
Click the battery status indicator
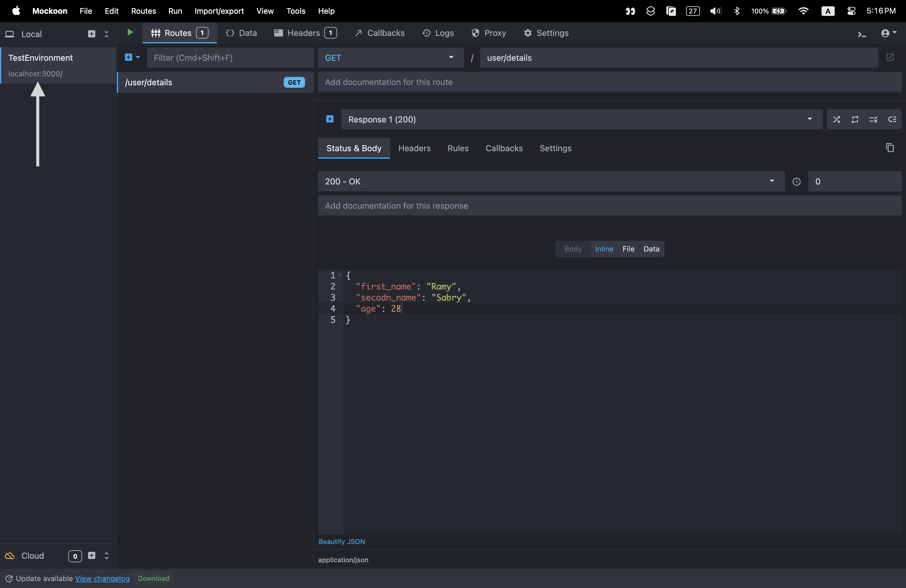pos(768,11)
